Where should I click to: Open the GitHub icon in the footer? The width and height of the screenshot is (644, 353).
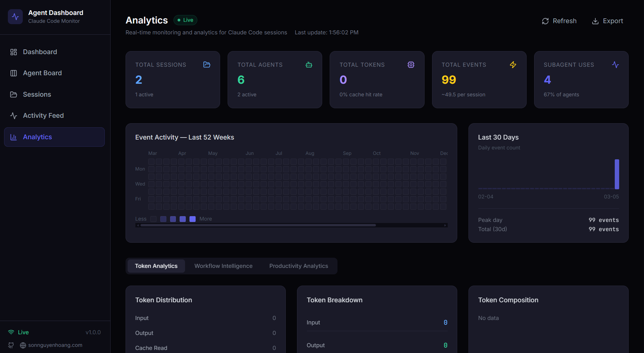coord(11,345)
